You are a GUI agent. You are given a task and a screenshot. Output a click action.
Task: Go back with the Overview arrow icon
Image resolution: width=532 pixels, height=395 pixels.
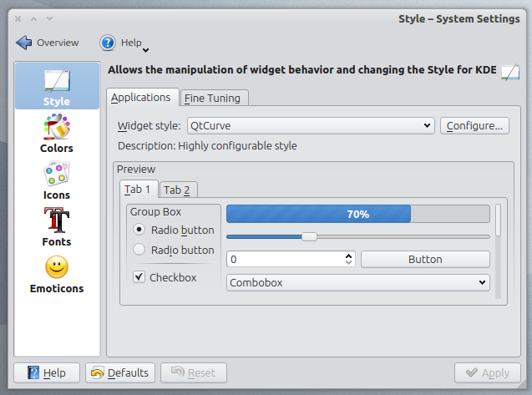(23, 43)
